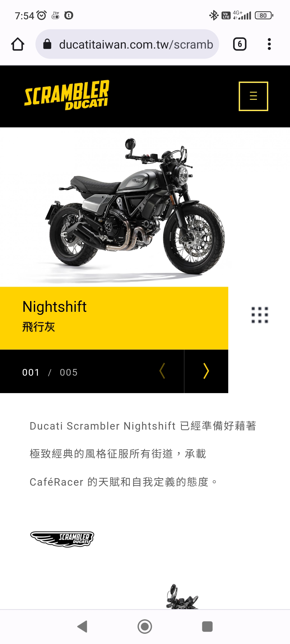
Task: Tap the black winged Scrambler Ducati emblem
Action: [62, 539]
